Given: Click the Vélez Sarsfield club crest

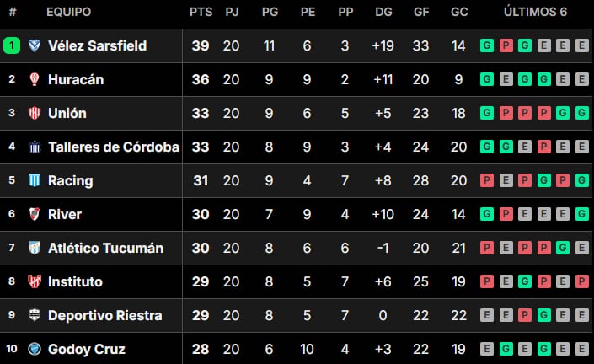Looking at the screenshot, I should point(35,45).
